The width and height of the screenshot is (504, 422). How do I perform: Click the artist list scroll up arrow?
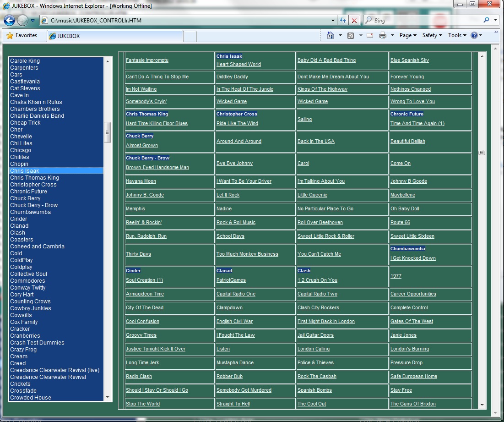click(108, 61)
